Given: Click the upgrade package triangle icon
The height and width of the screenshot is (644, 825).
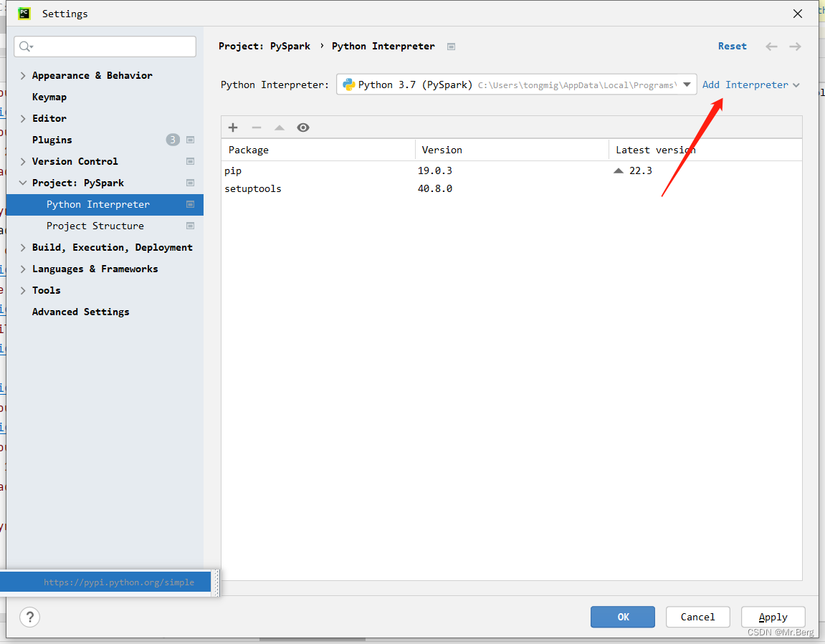Looking at the screenshot, I should [x=280, y=128].
